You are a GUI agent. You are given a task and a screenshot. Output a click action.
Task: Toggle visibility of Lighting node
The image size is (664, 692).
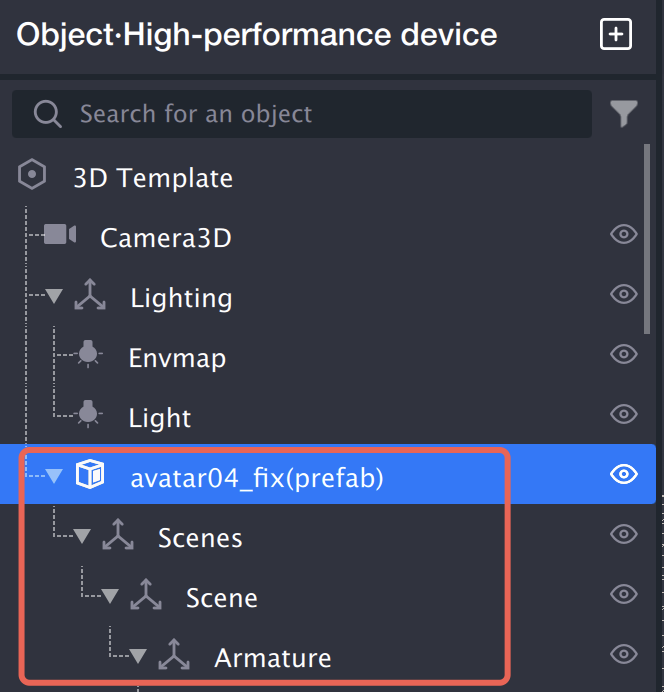click(624, 295)
